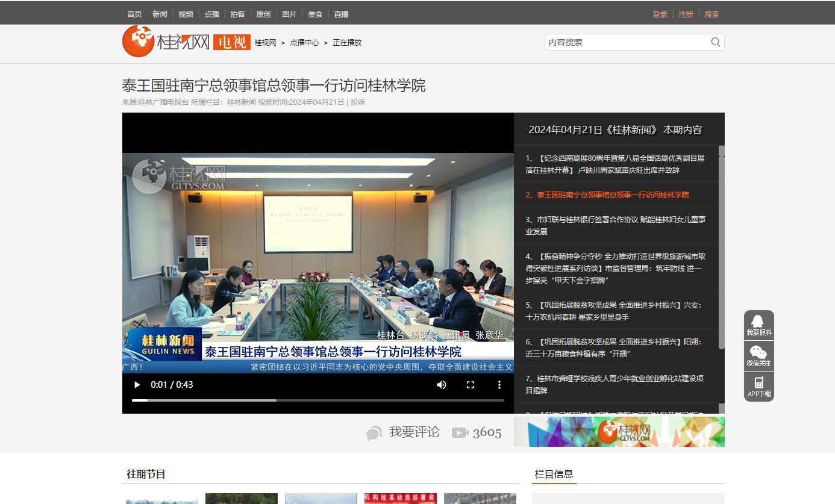Viewport: 835px width, 504px height.
Task: Click the 我要评论 comment bubble icon
Action: pos(374,433)
